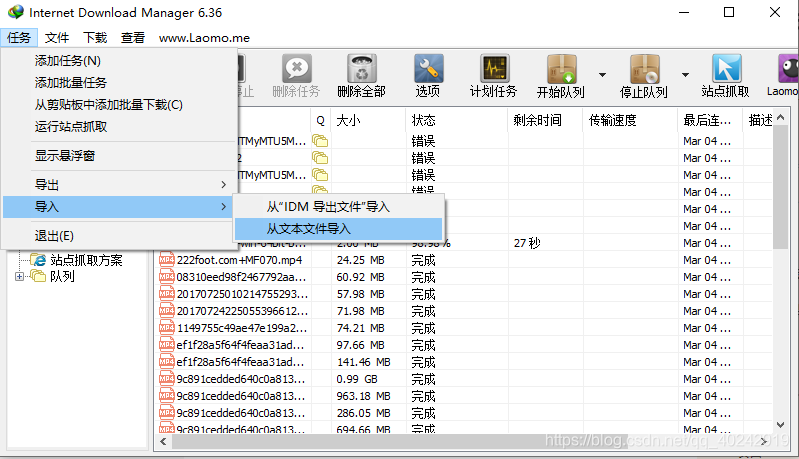
Task: Click the 27 秒 remaining time cell
Action: tap(527, 243)
